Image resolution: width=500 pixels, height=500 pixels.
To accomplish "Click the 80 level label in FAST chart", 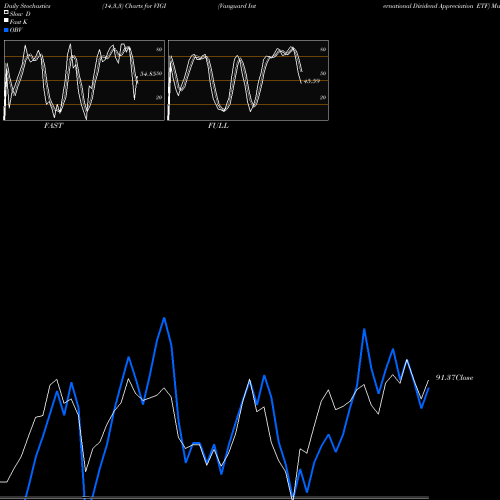I will point(159,49).
